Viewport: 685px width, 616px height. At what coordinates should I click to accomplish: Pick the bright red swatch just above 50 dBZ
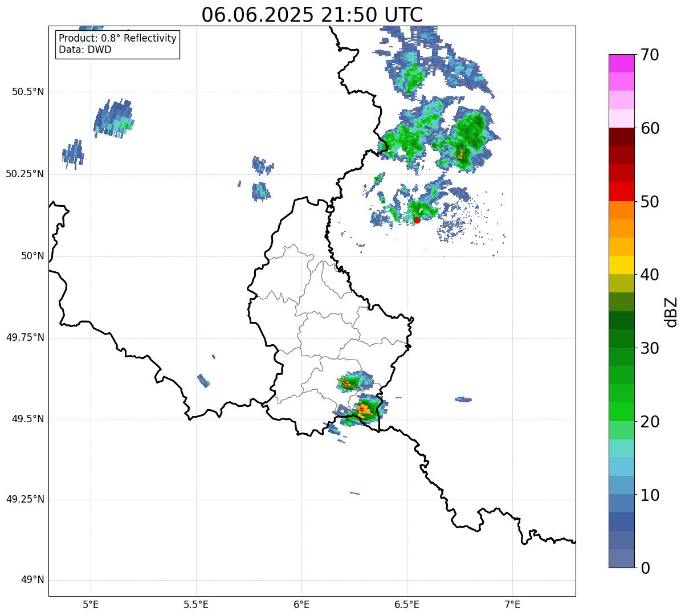coord(621,192)
